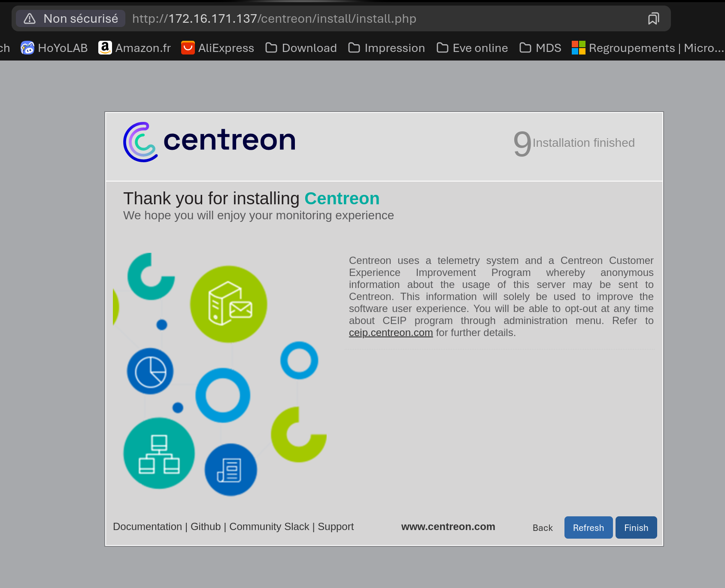This screenshot has width=725, height=588.
Task: Open the Community Slack footer link
Action: pos(269,527)
